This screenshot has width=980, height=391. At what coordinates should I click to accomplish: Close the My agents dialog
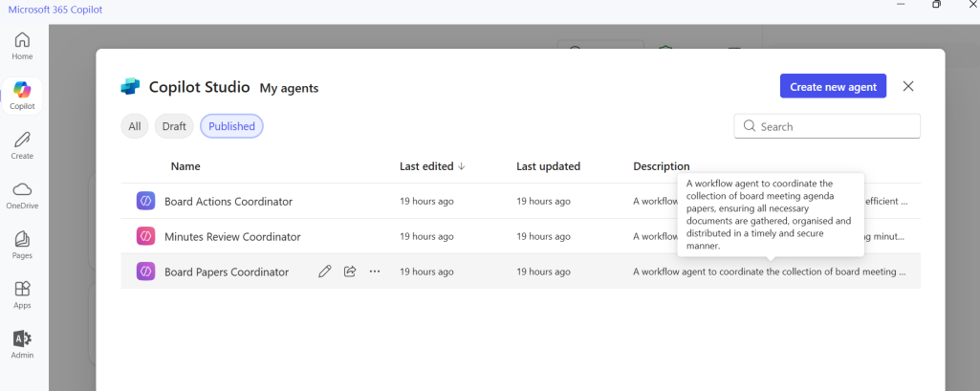click(908, 86)
